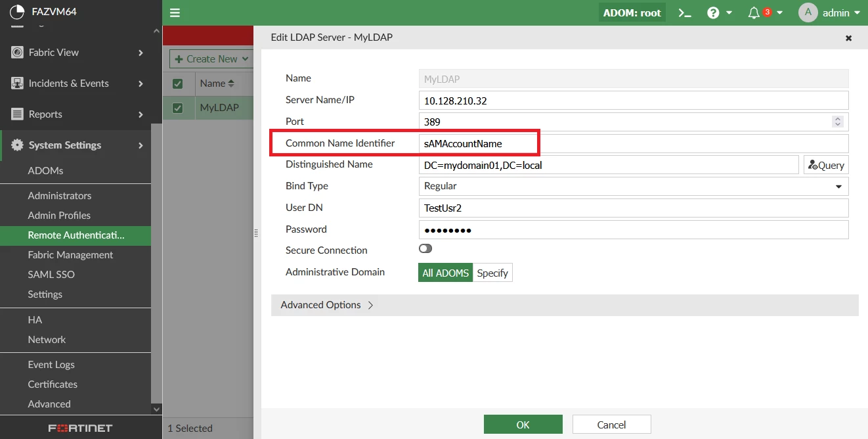Viewport: 868px width, 439px height.
Task: Open Settings in sidebar
Action: point(45,294)
